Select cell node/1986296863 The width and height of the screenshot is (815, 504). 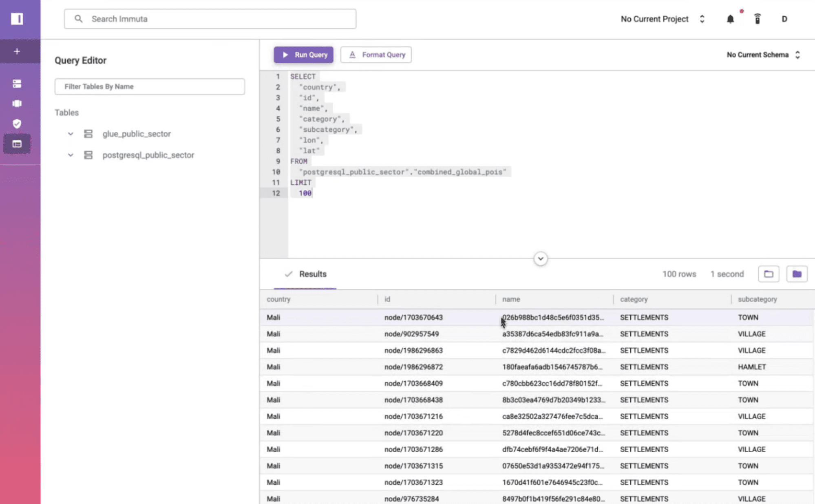tap(413, 350)
